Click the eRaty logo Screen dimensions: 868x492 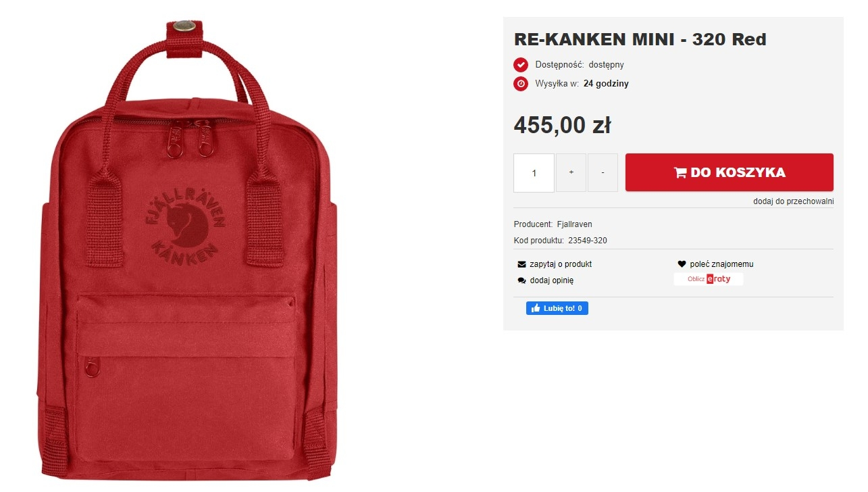tap(719, 279)
